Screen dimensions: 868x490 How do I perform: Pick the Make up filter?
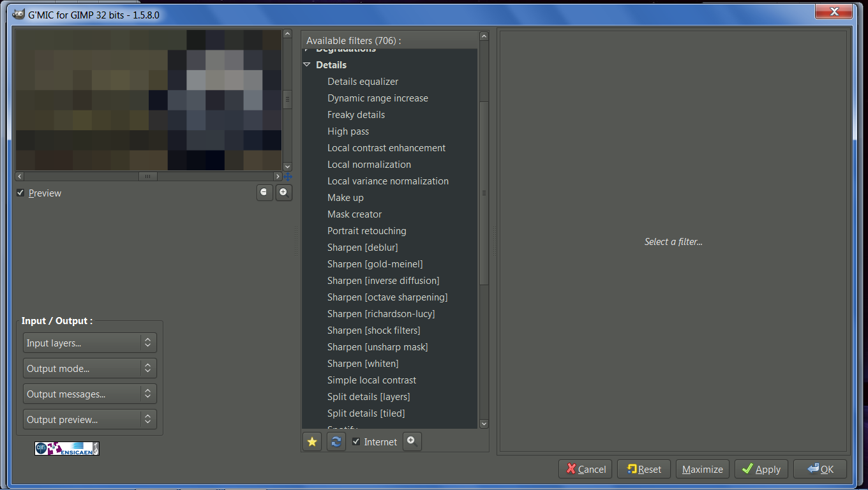coord(345,198)
